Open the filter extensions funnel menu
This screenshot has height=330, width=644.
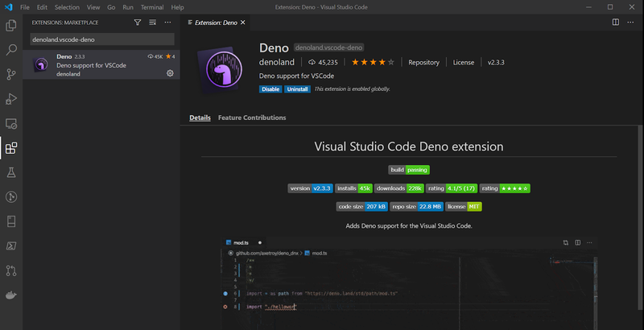[137, 23]
